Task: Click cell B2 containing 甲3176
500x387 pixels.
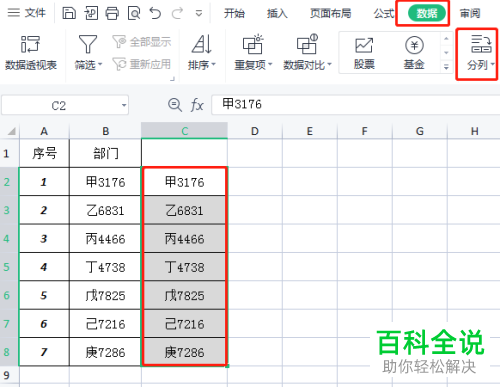Action: click(x=106, y=182)
